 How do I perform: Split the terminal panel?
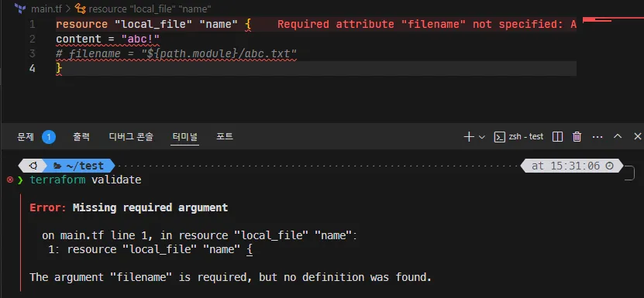557,137
